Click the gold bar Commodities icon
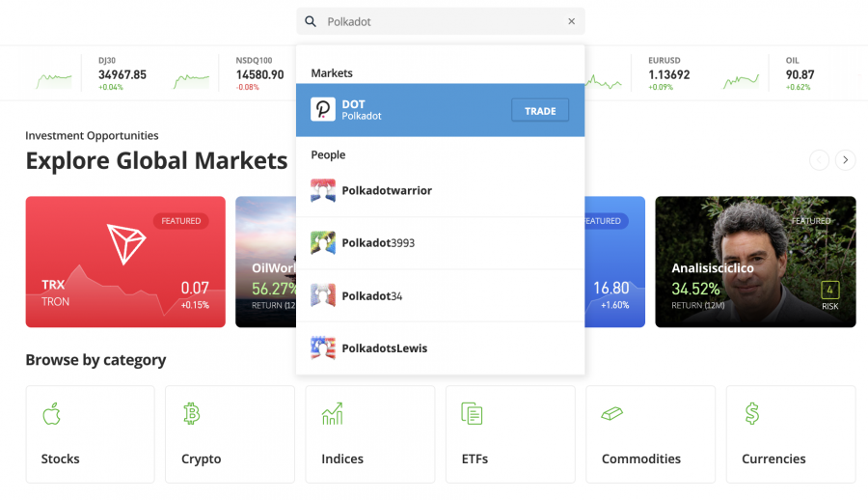This screenshot has width=868, height=500. point(611,413)
